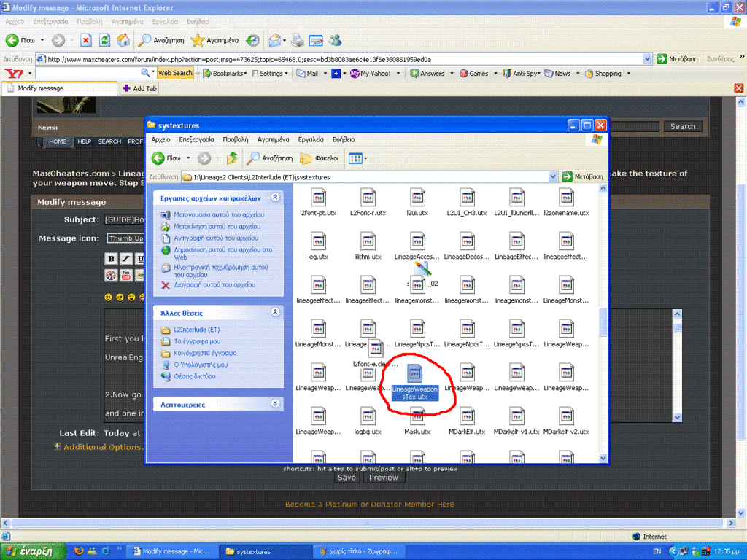Click the IE Refresh toolbar icon
This screenshot has height=560, width=747.
[x=105, y=40]
